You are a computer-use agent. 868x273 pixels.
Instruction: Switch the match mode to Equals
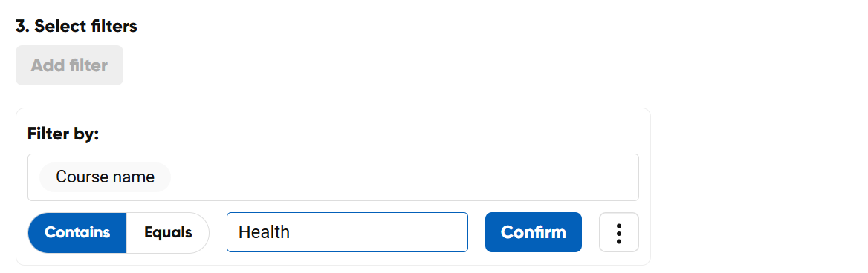point(168,233)
